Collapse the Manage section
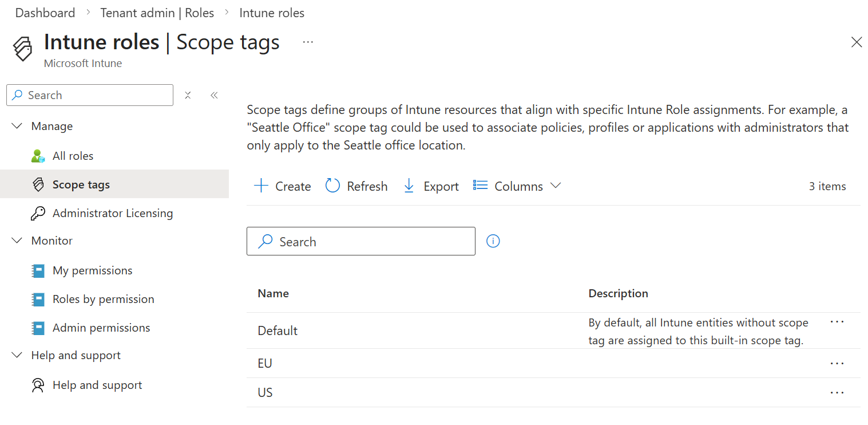Screen dimensions: 868x425 (17, 125)
